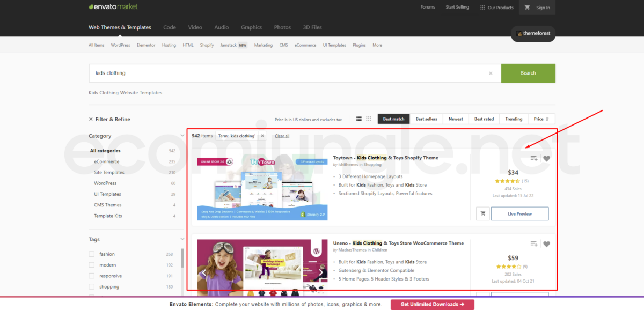Add Toytown theme to cart

(482, 213)
